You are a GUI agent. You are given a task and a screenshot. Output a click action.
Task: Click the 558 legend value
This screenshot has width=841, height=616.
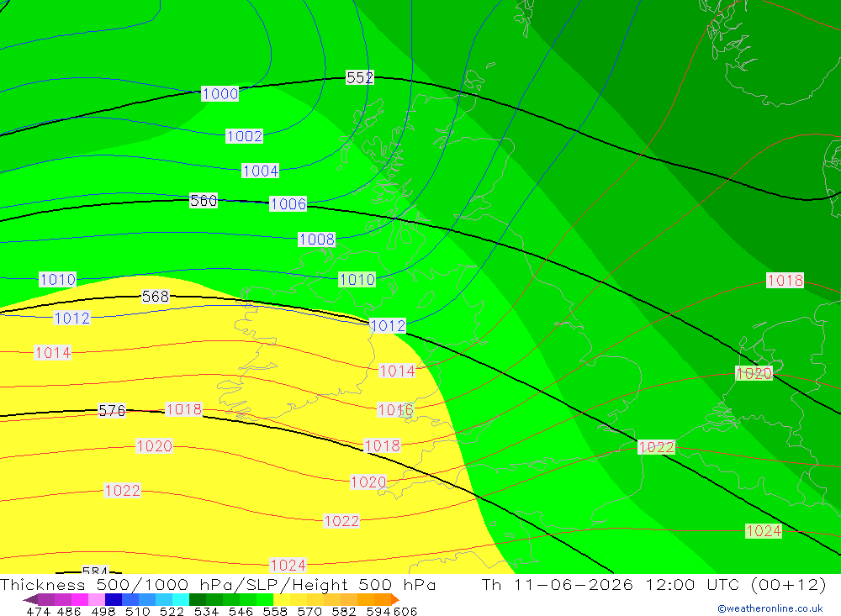(275, 612)
